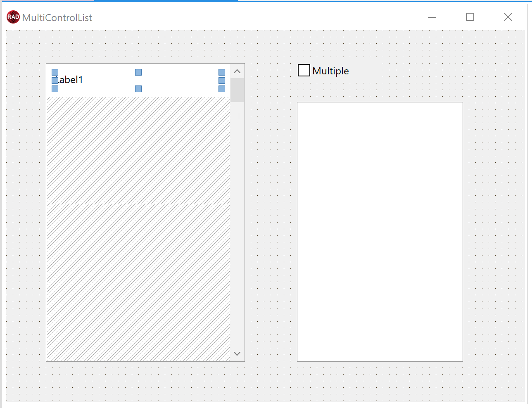Tick the Multiple checkbox
Screen dimensions: 532x408
[304, 71]
